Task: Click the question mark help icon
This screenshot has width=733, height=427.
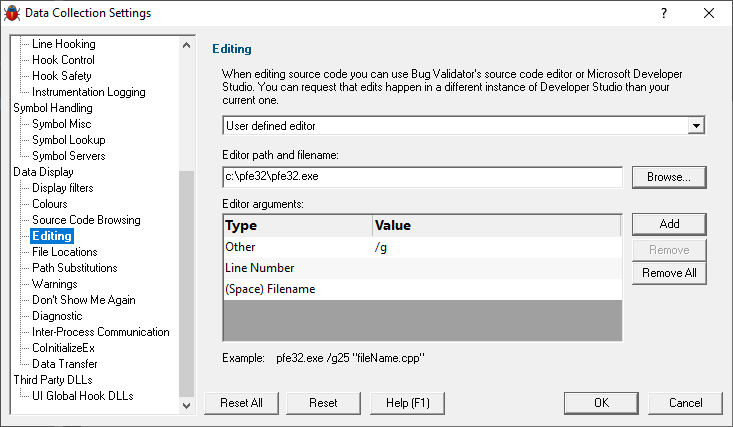Action: 664,13
